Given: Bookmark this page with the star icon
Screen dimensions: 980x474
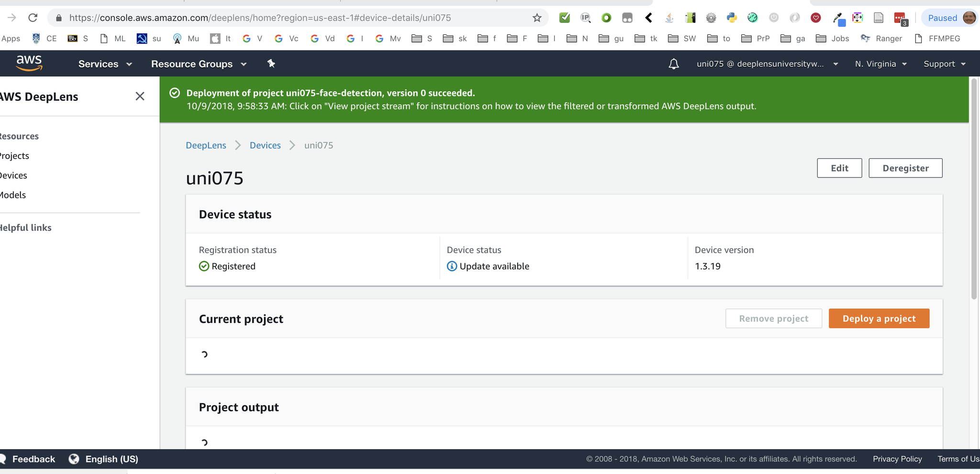Looking at the screenshot, I should pos(537,18).
